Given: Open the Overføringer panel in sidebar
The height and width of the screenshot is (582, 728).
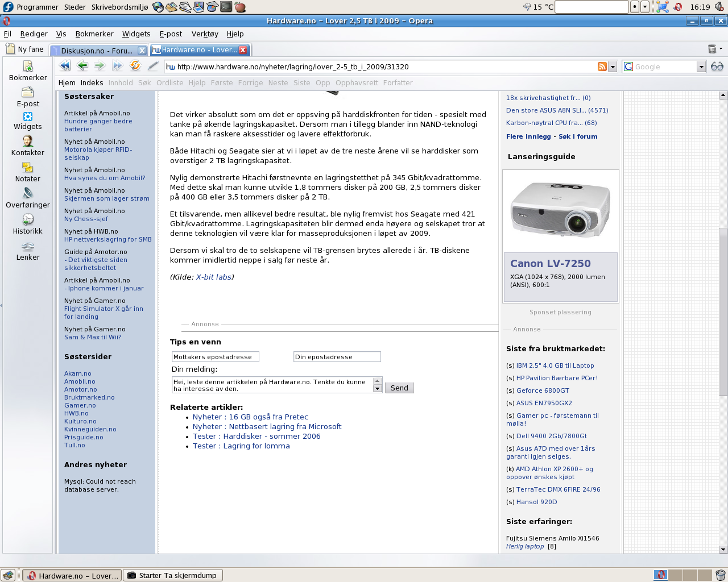Looking at the screenshot, I should 28,198.
